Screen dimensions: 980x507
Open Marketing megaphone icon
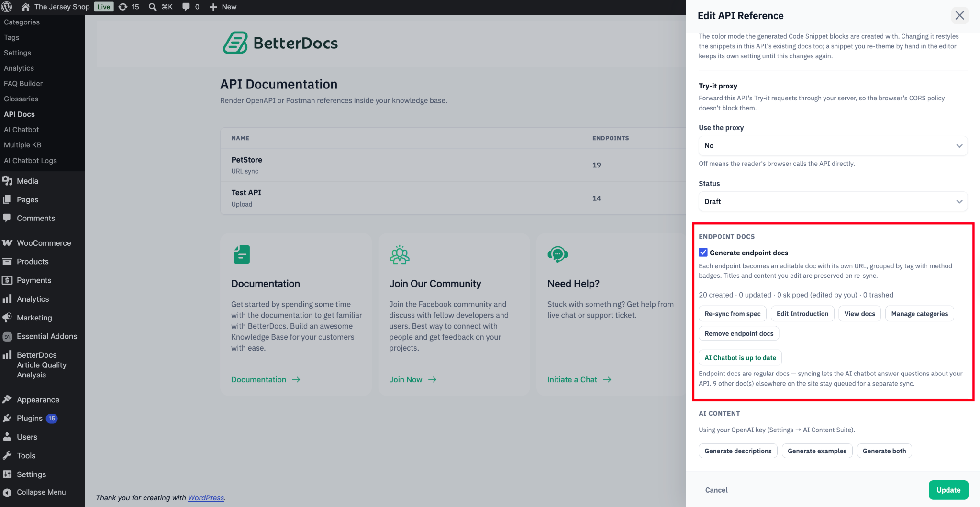coord(7,318)
